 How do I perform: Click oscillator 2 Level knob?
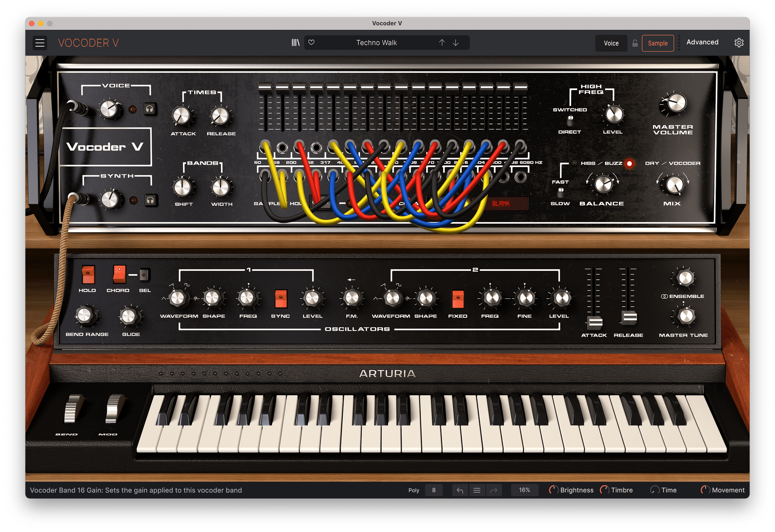pos(561,298)
